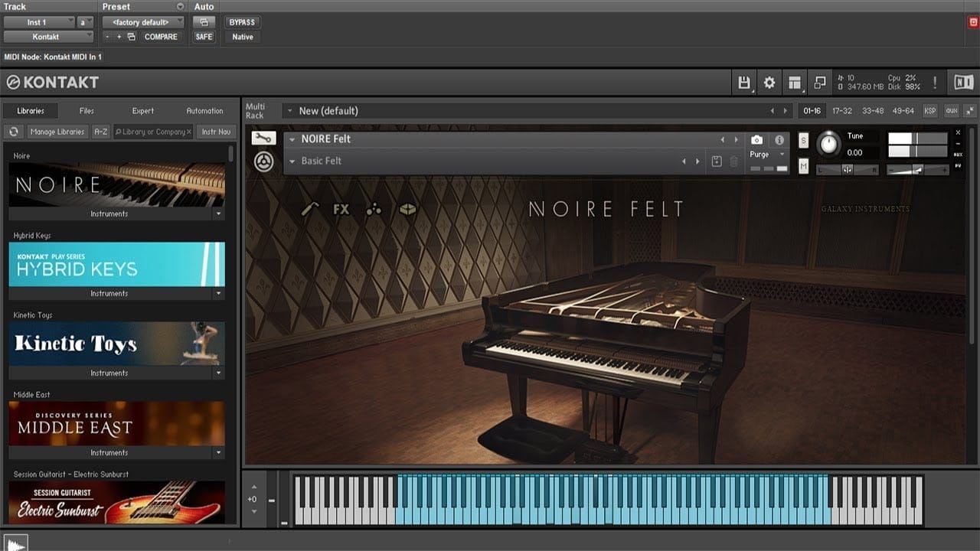The height and width of the screenshot is (551, 980).
Task: Expand the Basic Felt snapshot list
Action: coord(292,161)
